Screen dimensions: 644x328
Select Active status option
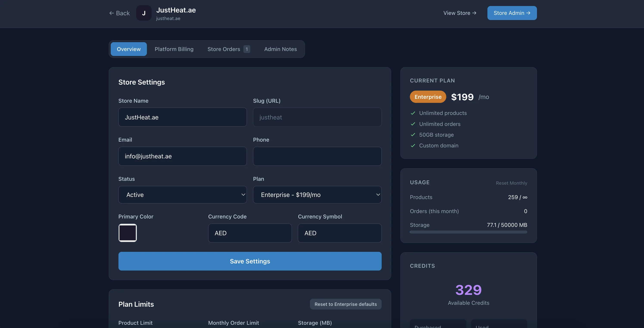[x=182, y=195]
